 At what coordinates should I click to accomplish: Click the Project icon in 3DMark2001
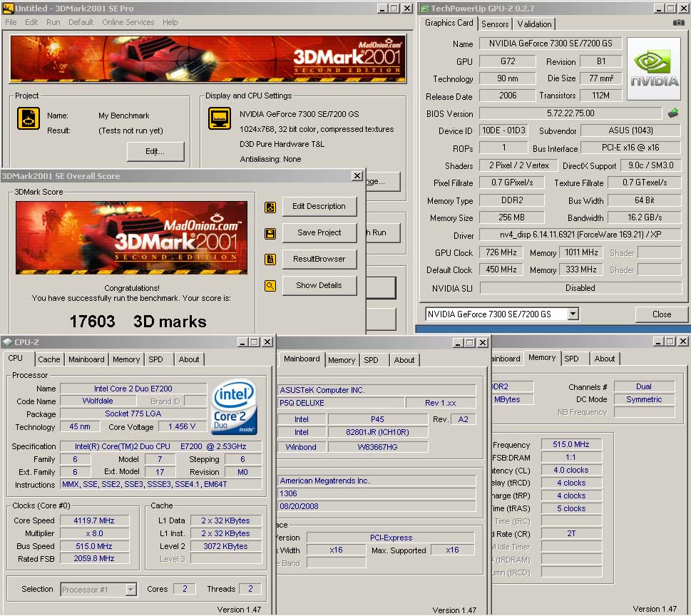(29, 118)
